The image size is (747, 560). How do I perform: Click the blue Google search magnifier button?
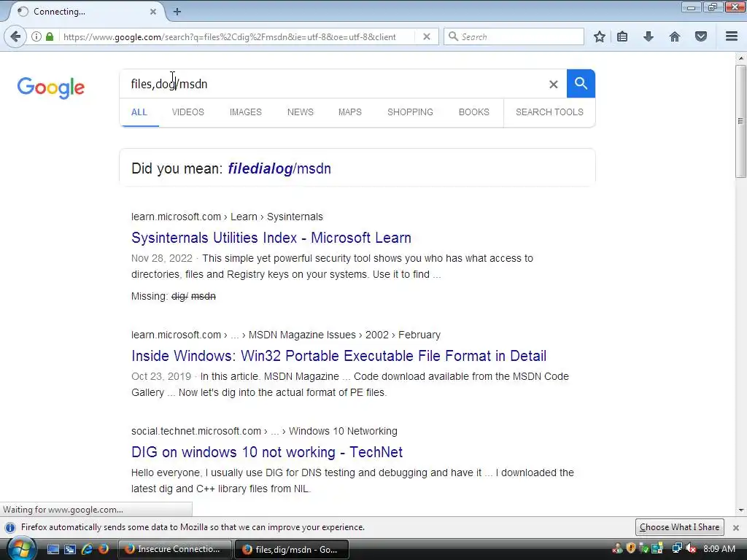point(581,84)
